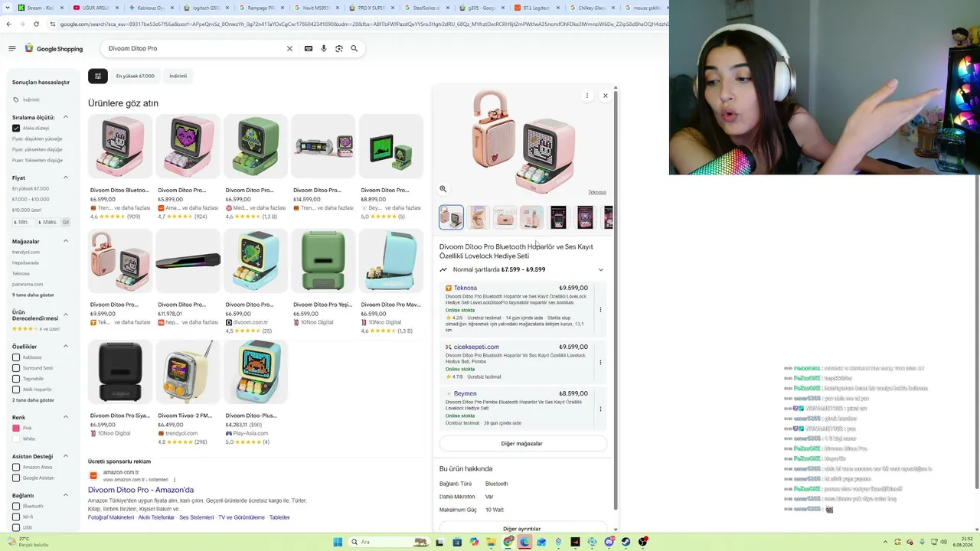Check the Amazon Alexa assistant filter

16,467
